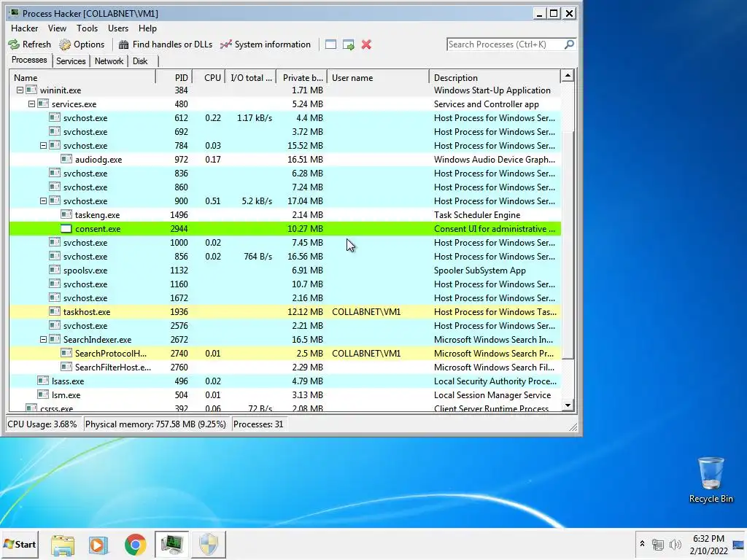Open System information graph button

(266, 44)
